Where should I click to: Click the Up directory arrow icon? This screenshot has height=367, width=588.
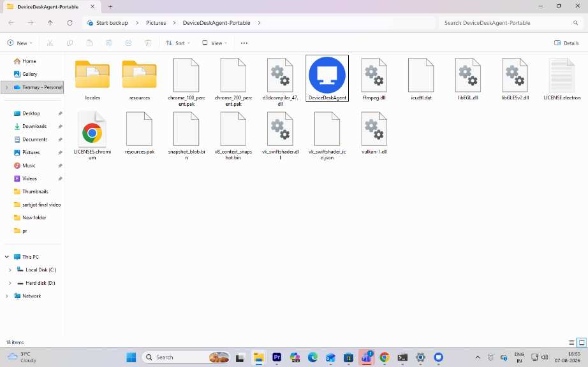(50, 23)
